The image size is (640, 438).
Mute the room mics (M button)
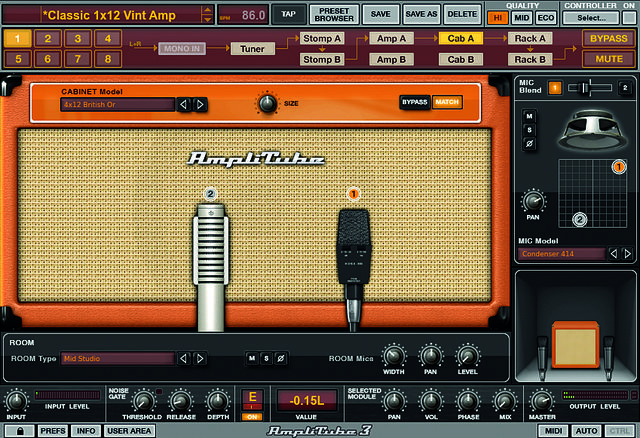tap(252, 358)
